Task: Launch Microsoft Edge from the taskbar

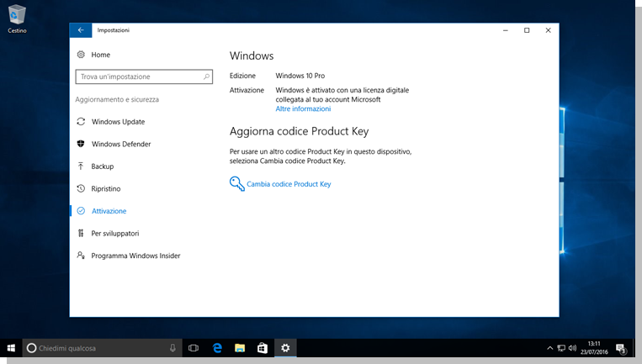Action: (217, 348)
